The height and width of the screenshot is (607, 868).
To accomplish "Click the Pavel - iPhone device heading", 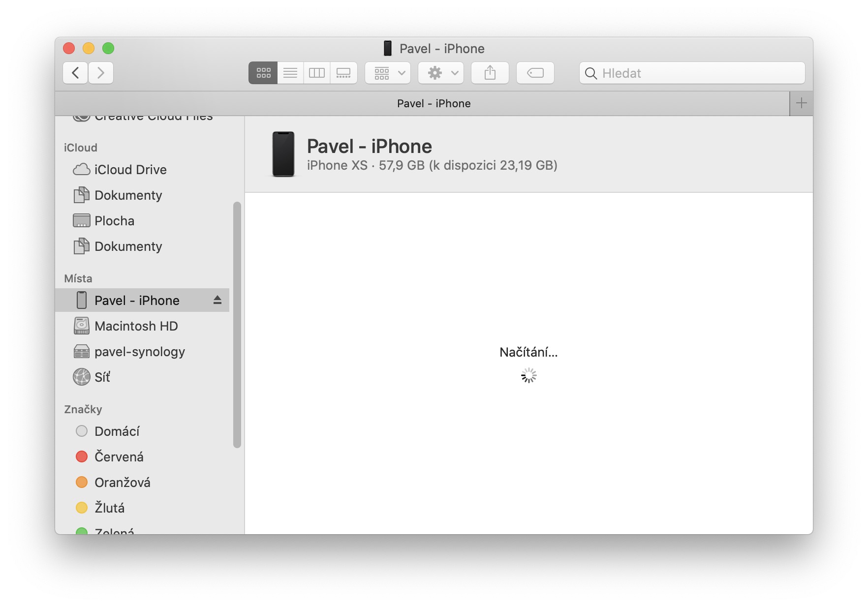I will [x=370, y=146].
